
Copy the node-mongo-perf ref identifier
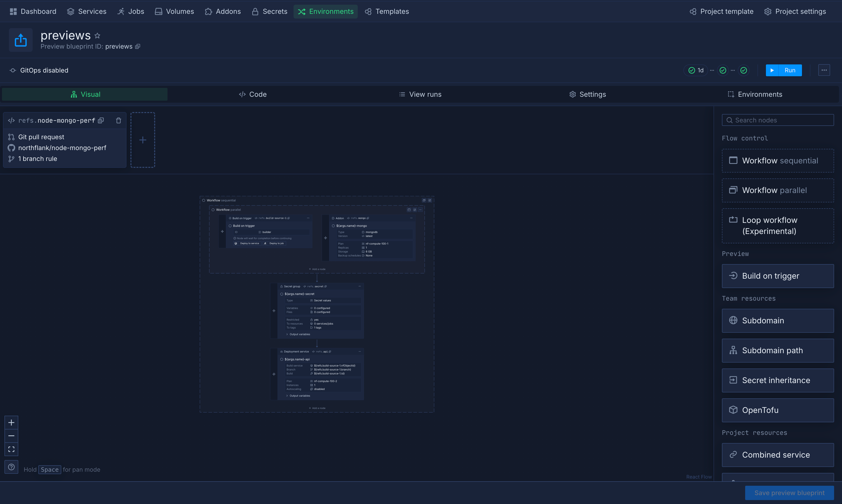point(101,120)
